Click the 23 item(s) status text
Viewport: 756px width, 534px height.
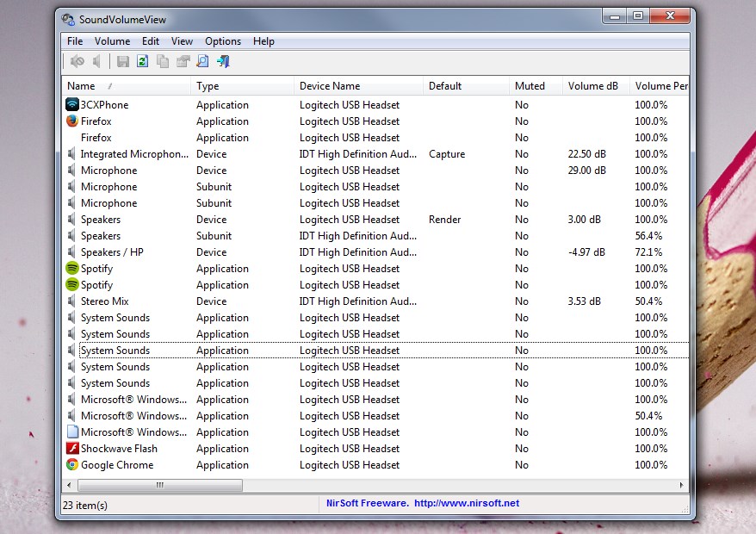point(85,505)
